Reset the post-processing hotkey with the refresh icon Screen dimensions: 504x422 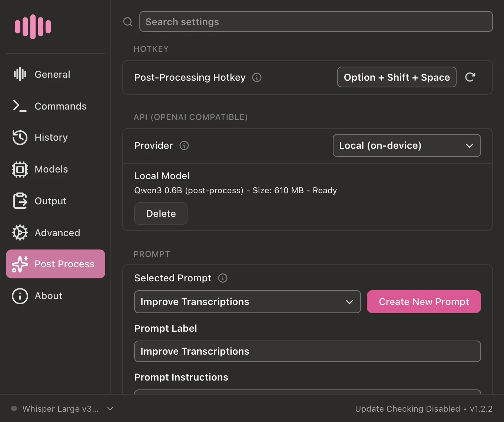pos(470,77)
